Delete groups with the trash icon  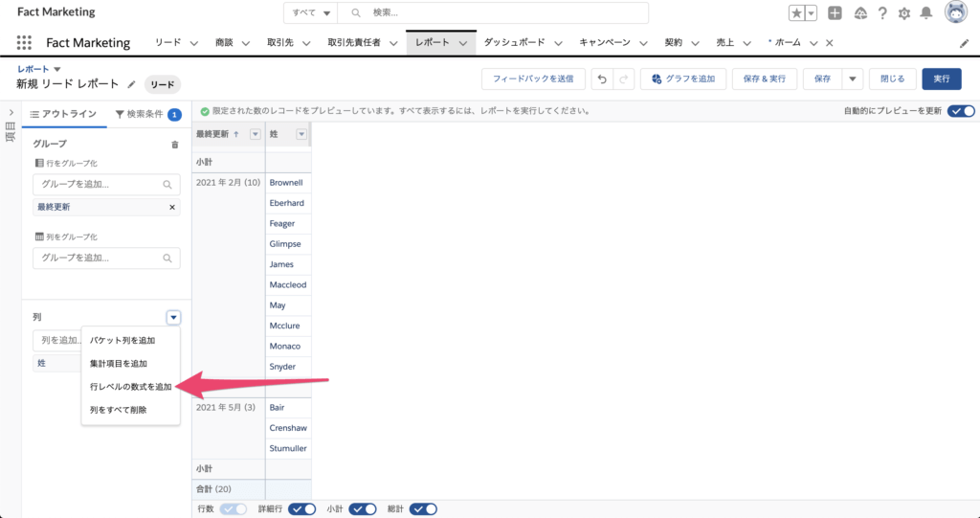pyautogui.click(x=175, y=145)
